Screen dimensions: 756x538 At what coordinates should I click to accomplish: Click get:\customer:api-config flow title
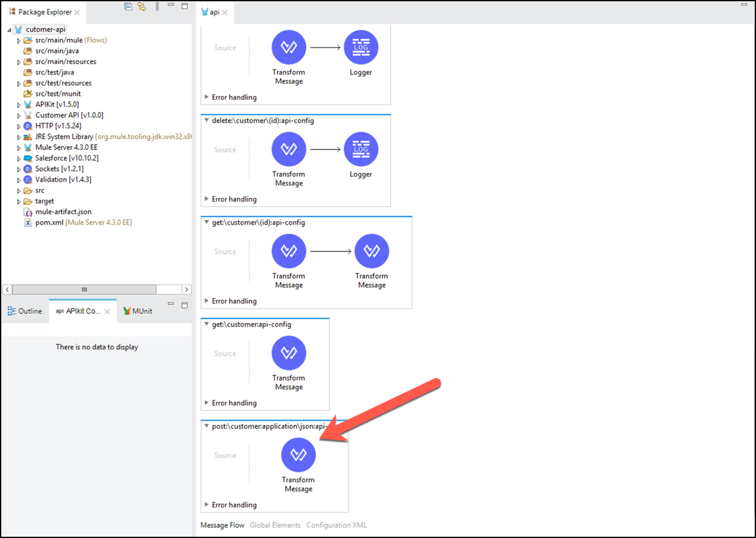[x=251, y=324]
